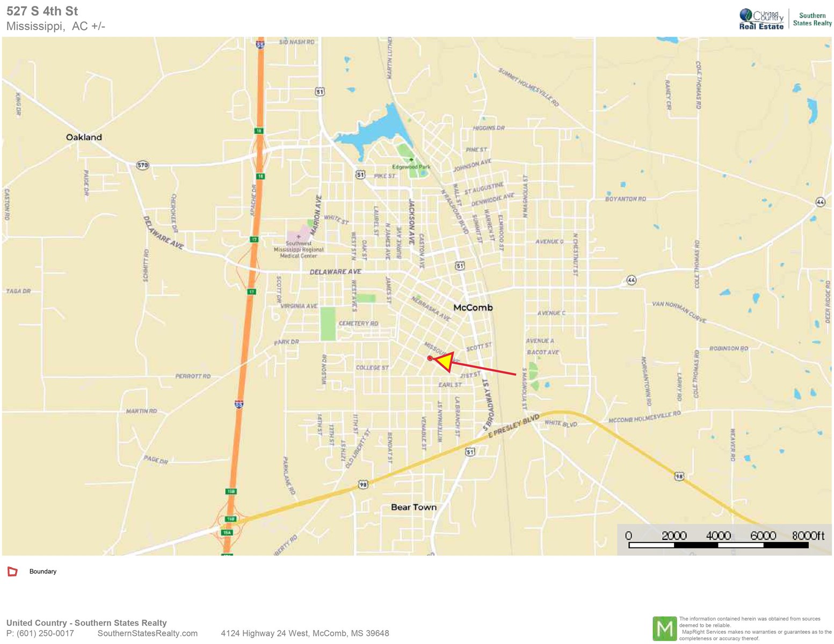Click the Highway 570 shield marker

(x=142, y=165)
